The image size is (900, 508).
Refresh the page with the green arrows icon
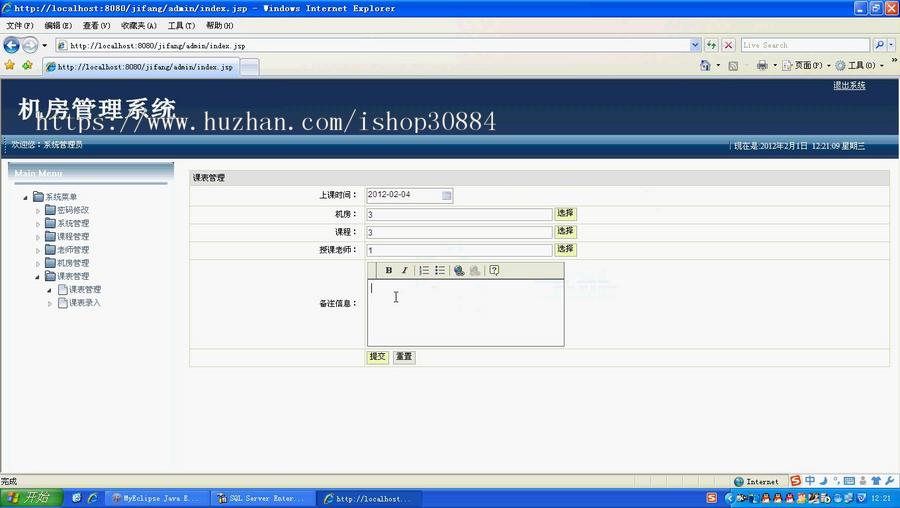click(x=711, y=45)
